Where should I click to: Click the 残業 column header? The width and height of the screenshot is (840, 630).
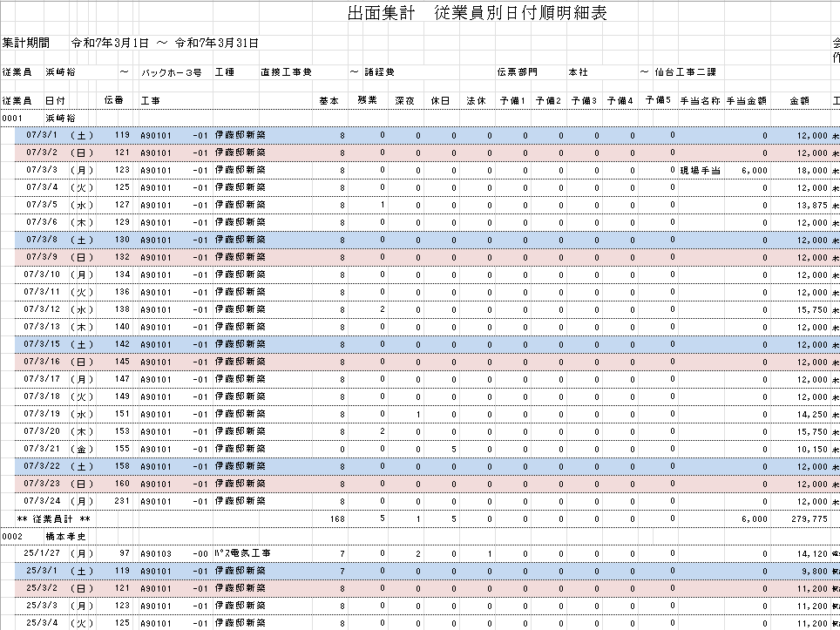(368, 101)
